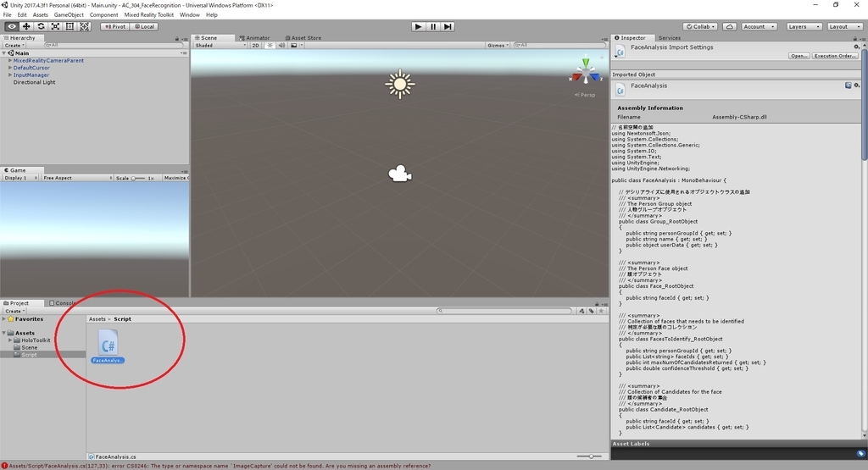Select the combined Transform tool
868x470 pixels.
tap(84, 26)
